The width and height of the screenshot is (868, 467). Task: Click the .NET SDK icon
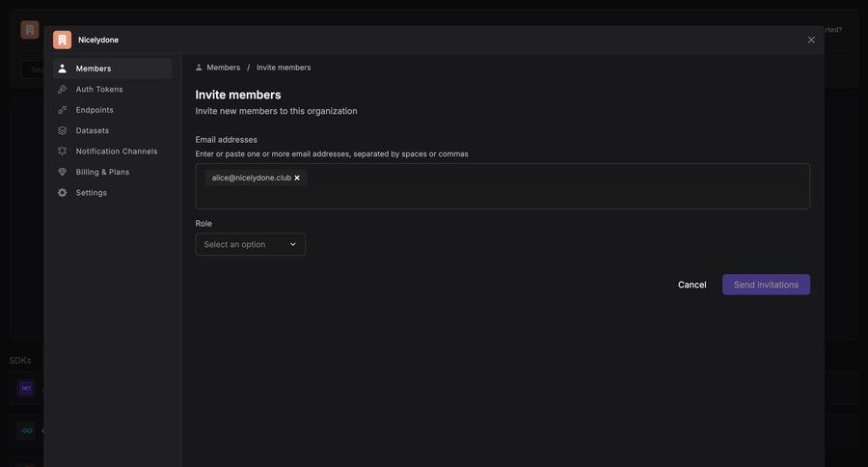pyautogui.click(x=26, y=388)
